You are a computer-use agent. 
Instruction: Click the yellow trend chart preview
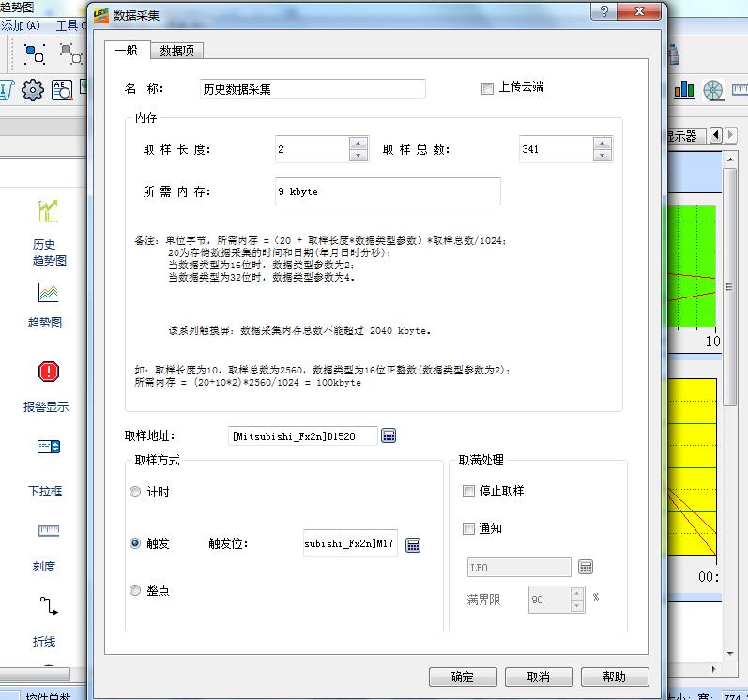tap(692, 467)
